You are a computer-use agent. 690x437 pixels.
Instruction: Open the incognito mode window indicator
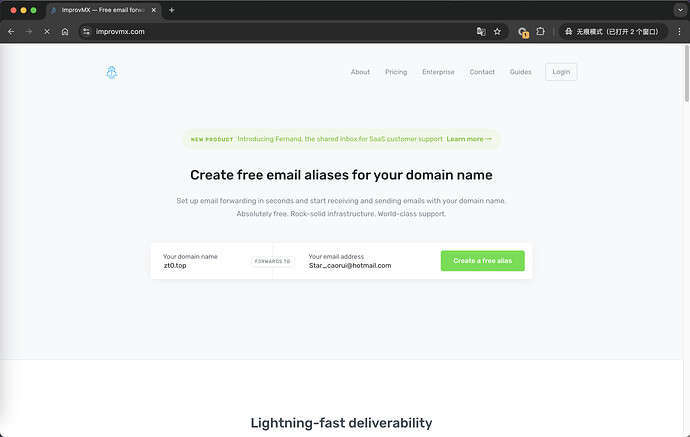610,32
